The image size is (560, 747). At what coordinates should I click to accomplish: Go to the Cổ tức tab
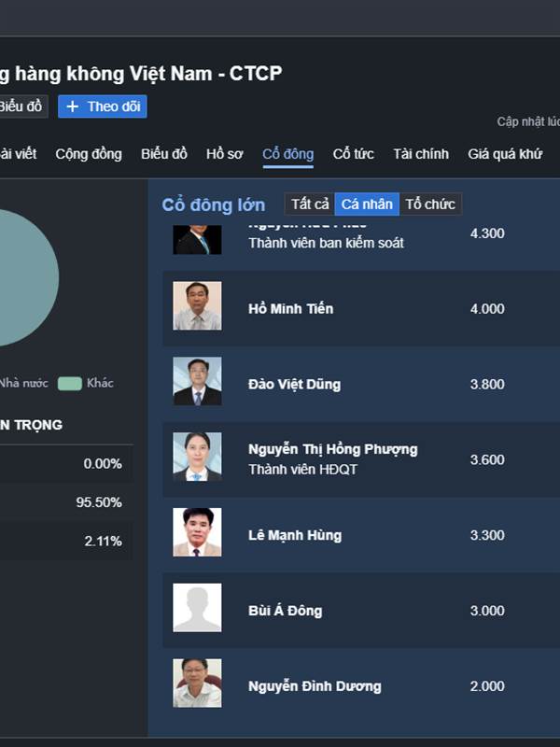coord(354,154)
